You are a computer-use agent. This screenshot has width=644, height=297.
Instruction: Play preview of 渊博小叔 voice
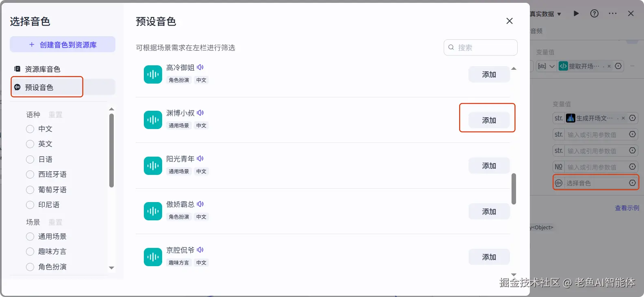pos(200,113)
